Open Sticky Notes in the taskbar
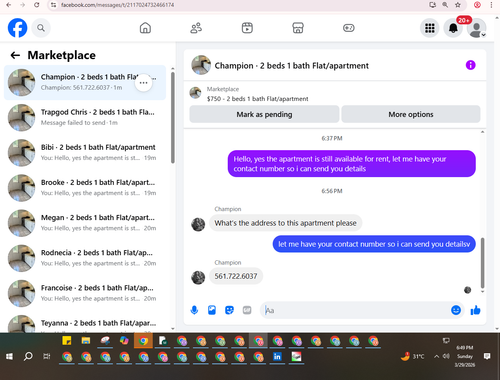The width and height of the screenshot is (500, 380). pos(67,341)
